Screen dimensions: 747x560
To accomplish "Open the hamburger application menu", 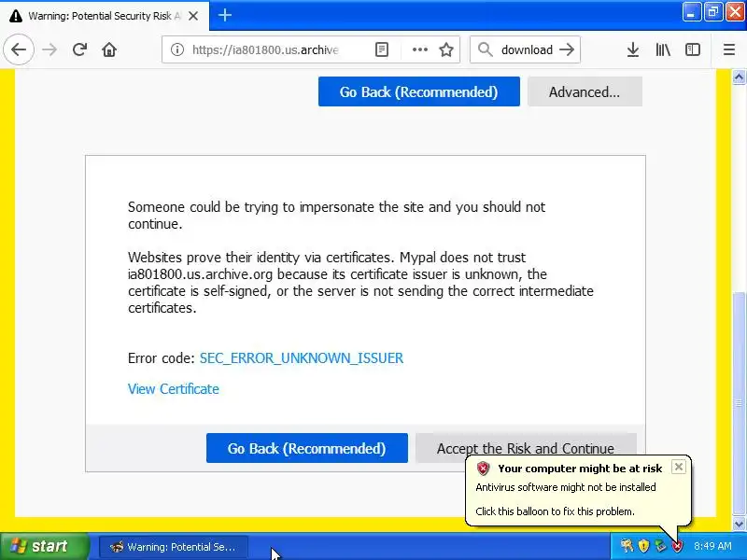I will (x=729, y=49).
